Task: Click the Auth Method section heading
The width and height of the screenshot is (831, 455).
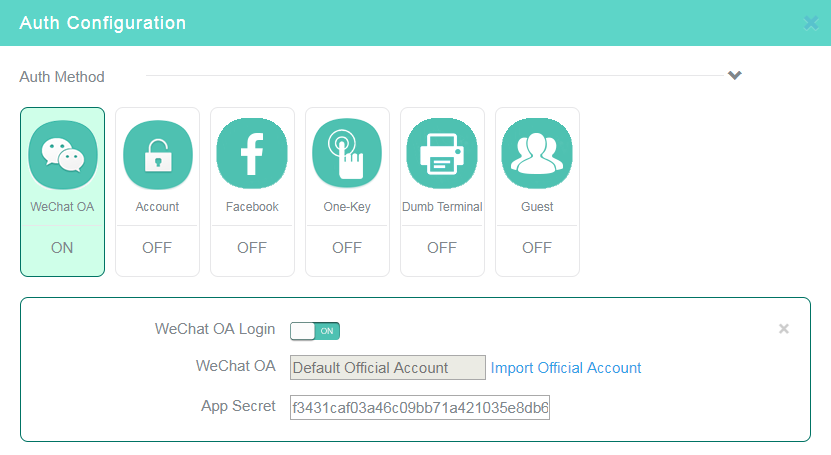Action: [62, 77]
